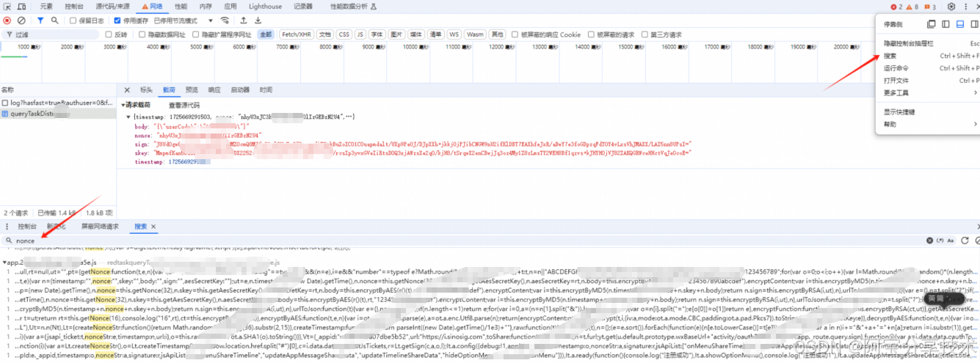
Task: Undock DevTools into separate window icon
Action: tap(932, 24)
